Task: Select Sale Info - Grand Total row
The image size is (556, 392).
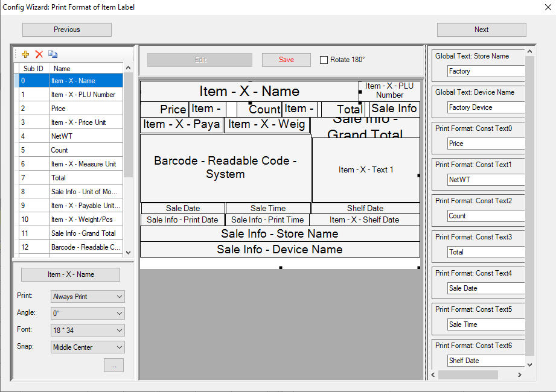Action: pyautogui.click(x=86, y=233)
